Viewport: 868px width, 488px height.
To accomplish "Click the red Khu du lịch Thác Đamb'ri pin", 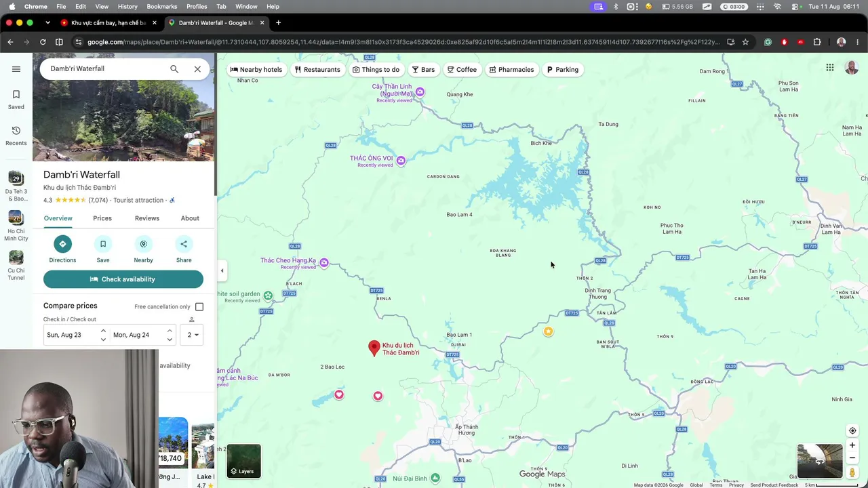I will tap(374, 348).
